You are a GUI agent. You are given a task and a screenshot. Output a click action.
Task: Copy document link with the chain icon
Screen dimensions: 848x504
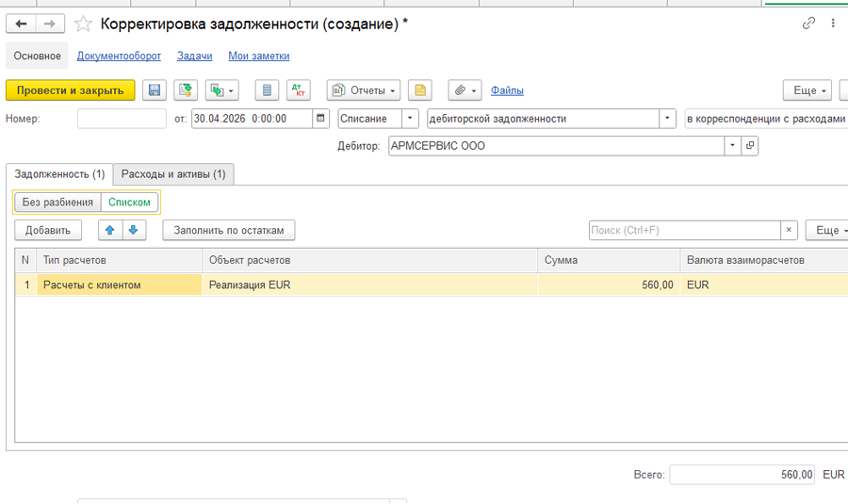808,24
